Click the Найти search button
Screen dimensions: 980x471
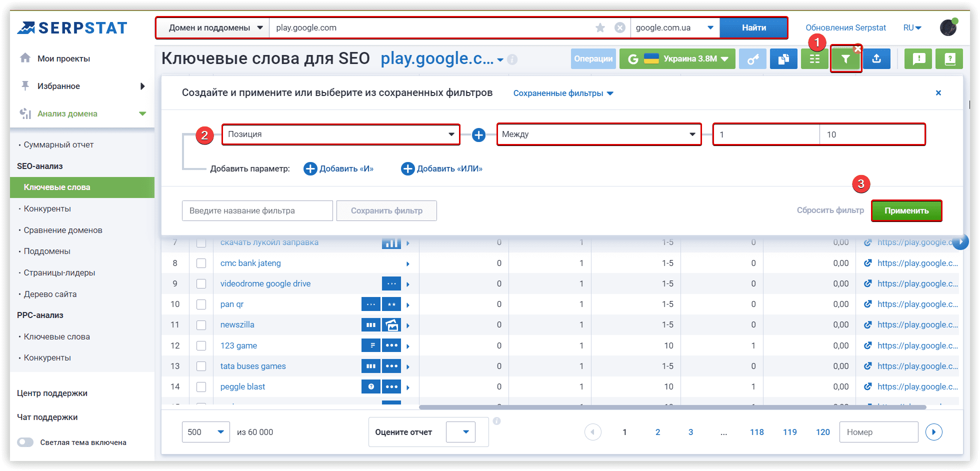tap(753, 28)
